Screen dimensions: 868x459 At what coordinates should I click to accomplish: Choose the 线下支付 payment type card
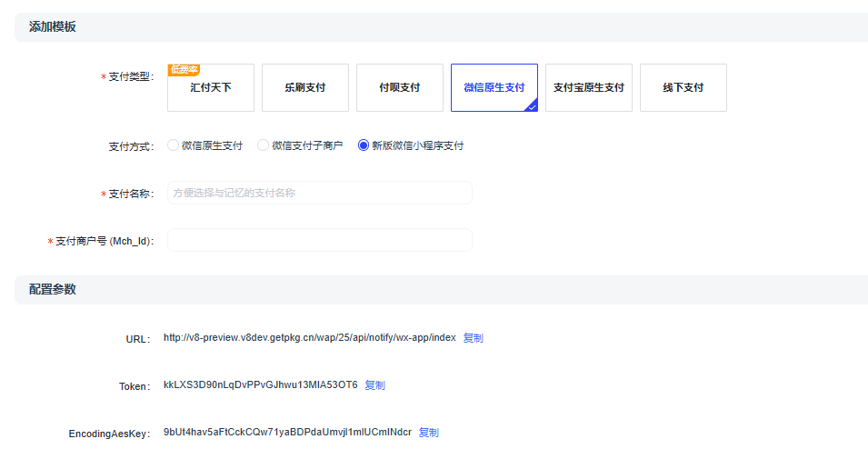(x=683, y=88)
